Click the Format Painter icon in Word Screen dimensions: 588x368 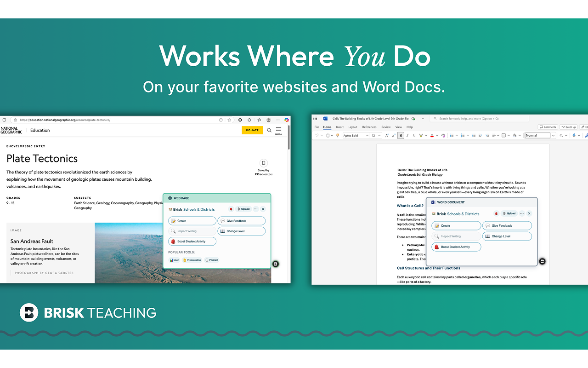pyautogui.click(x=337, y=136)
